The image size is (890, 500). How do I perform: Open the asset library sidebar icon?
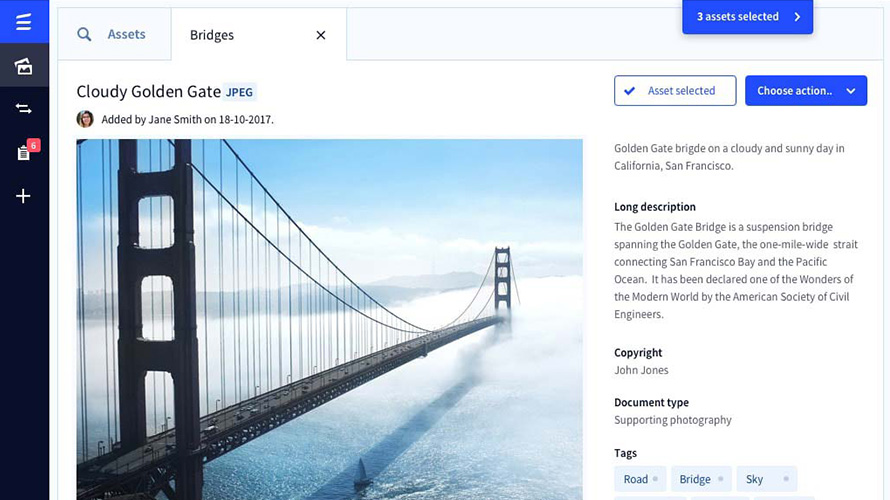23,66
